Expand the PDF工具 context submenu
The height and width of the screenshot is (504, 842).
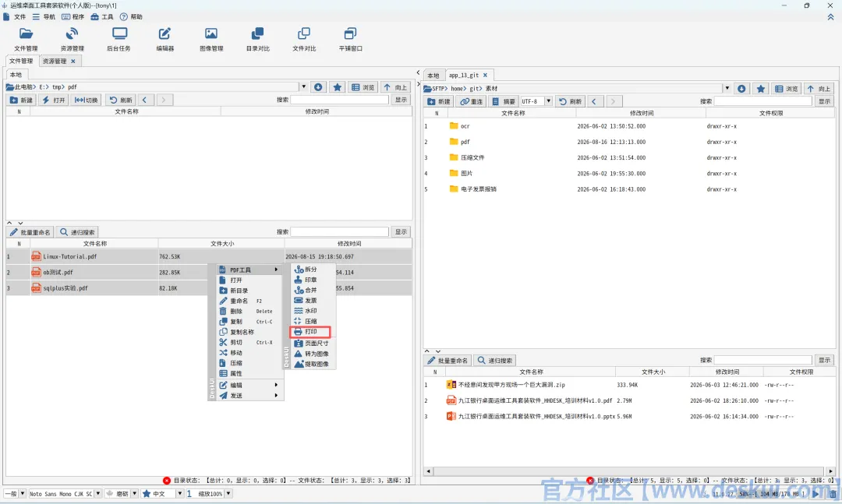pyautogui.click(x=249, y=270)
